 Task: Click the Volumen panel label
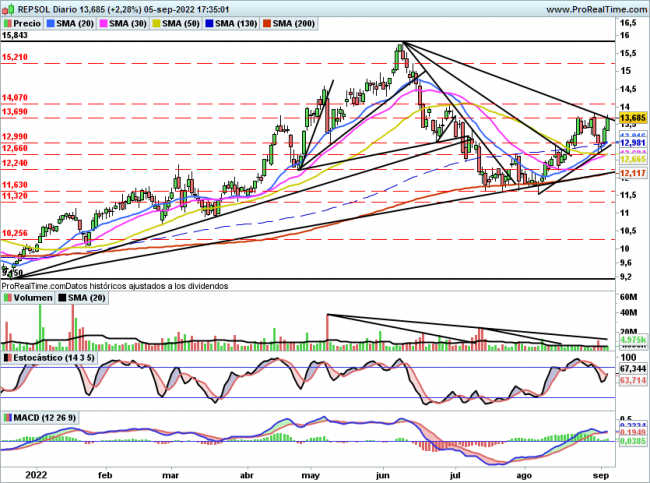tap(33, 298)
